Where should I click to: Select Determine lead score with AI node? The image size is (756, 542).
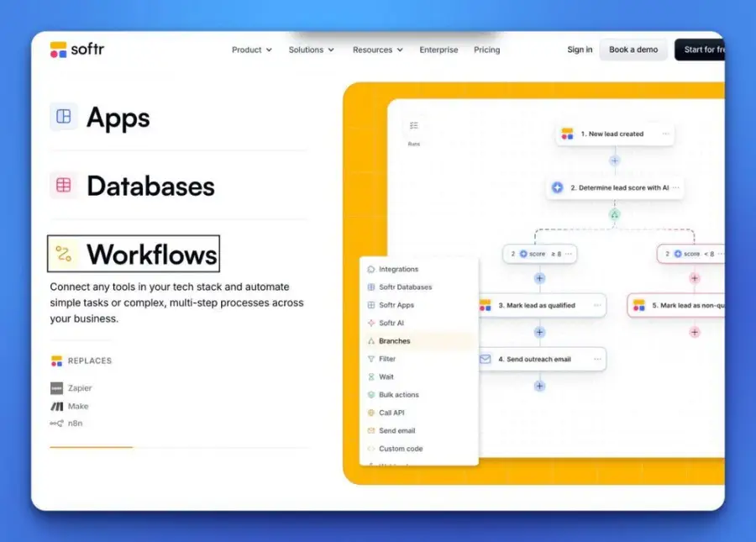tap(615, 187)
